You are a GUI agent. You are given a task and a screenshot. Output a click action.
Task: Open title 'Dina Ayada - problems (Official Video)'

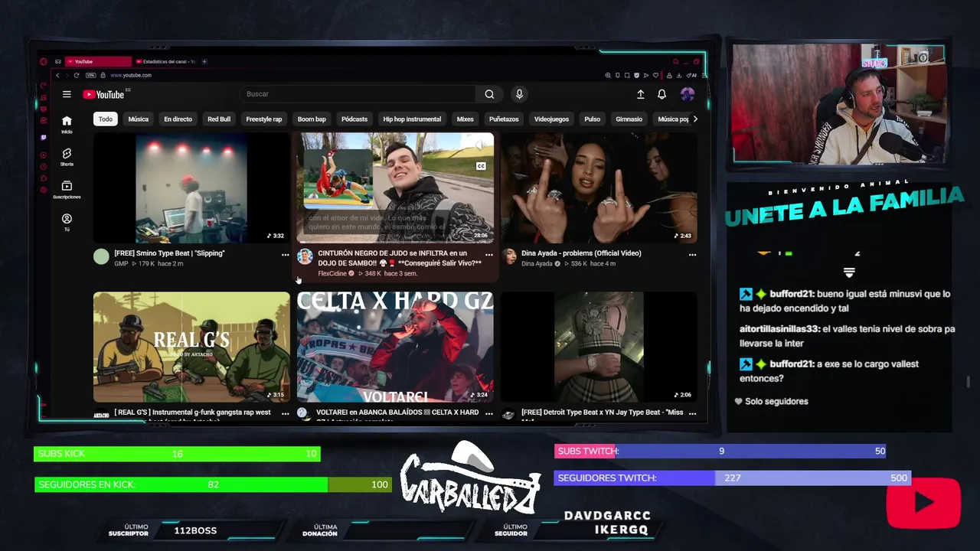[581, 253]
